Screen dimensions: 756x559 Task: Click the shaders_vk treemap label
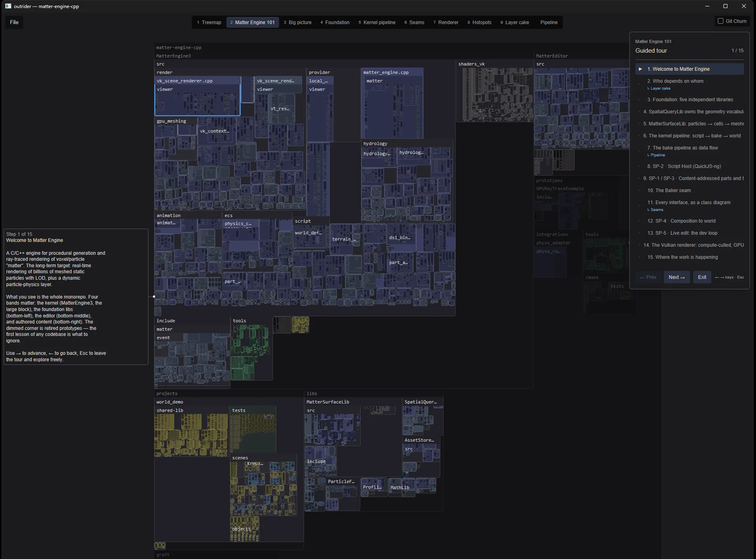click(471, 64)
